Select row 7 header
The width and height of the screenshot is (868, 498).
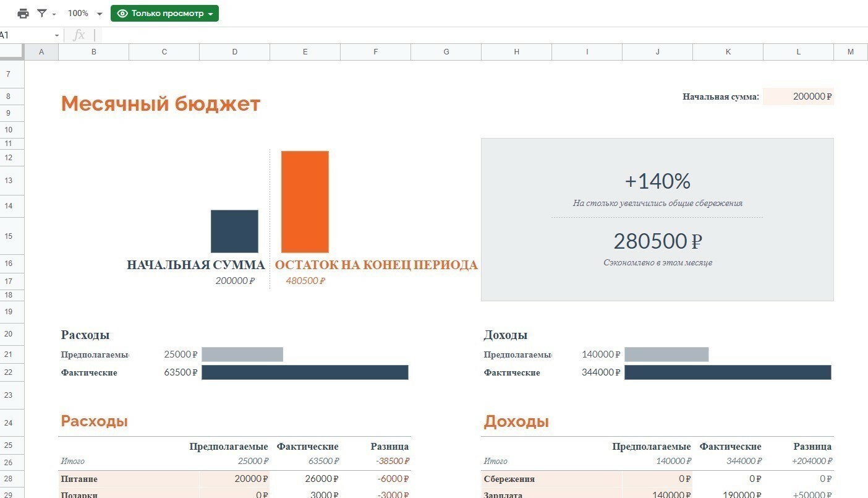click(12, 74)
